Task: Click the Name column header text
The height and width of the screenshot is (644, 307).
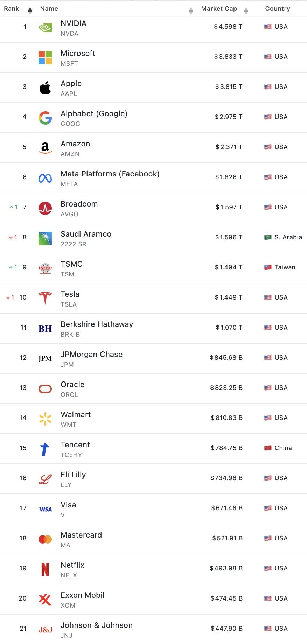Action: coord(49,9)
